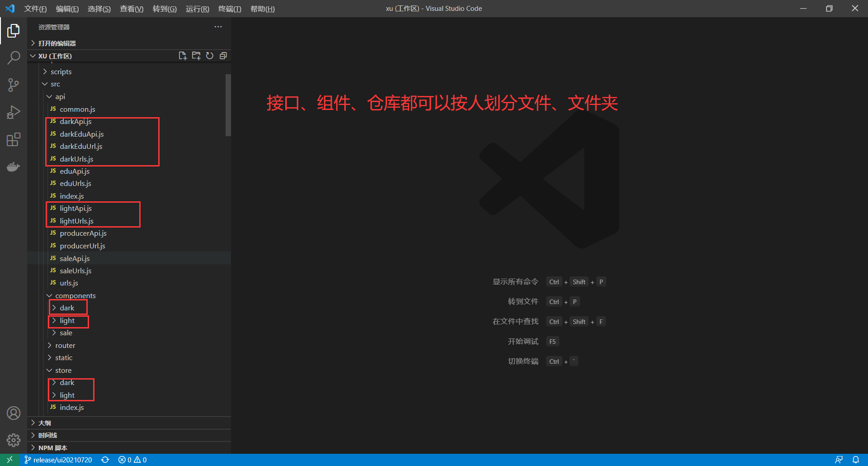Open the Search view in activity bar

[14, 58]
